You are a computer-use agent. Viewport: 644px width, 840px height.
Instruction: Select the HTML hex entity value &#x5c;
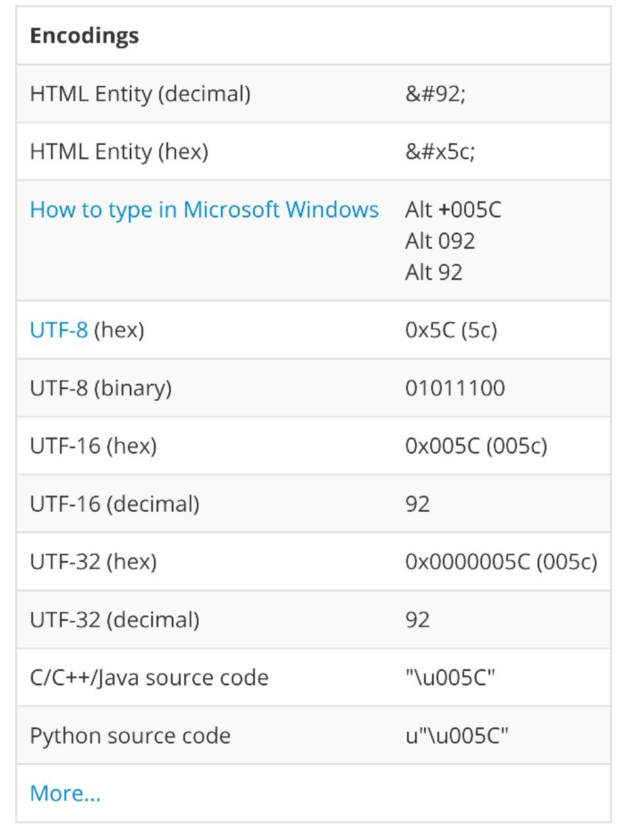tap(440, 152)
